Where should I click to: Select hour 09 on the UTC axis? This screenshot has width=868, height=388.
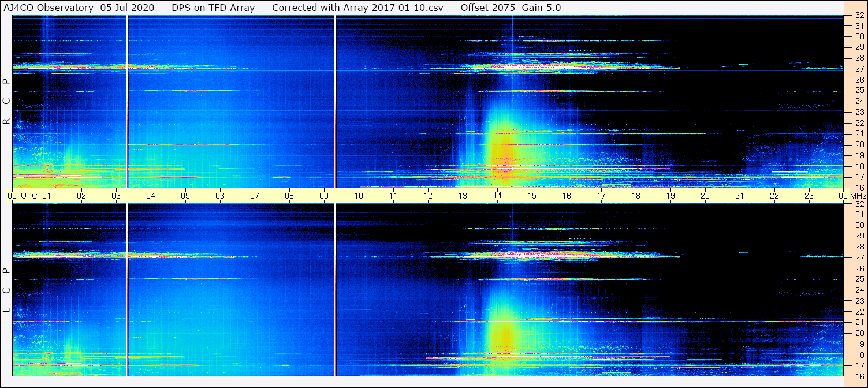tap(324, 196)
